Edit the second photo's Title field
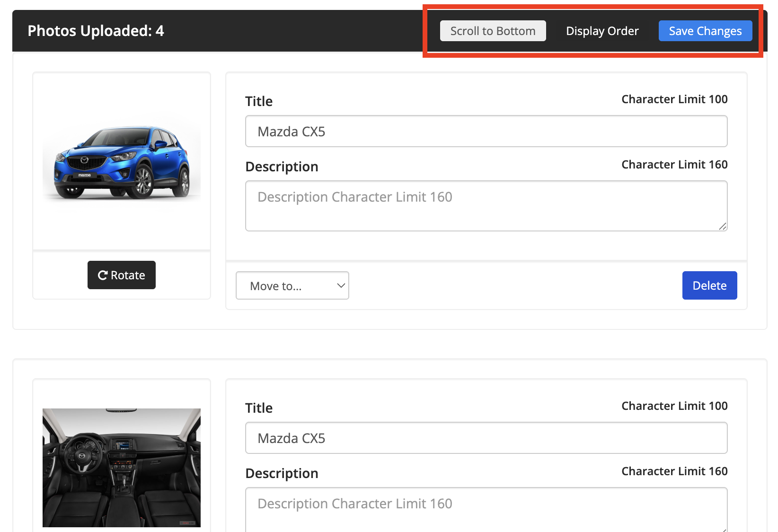Screen dimensions: 778x532 pos(486,438)
